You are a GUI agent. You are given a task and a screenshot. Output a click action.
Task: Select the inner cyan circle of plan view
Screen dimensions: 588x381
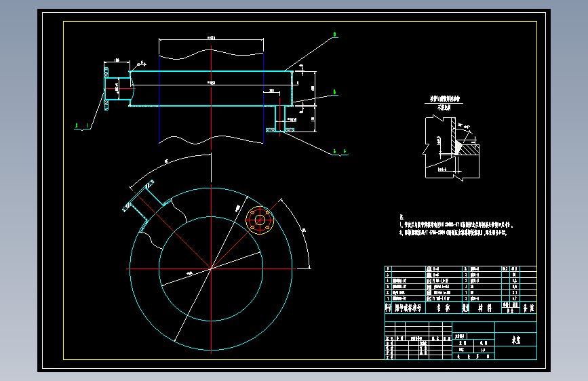pos(211,268)
